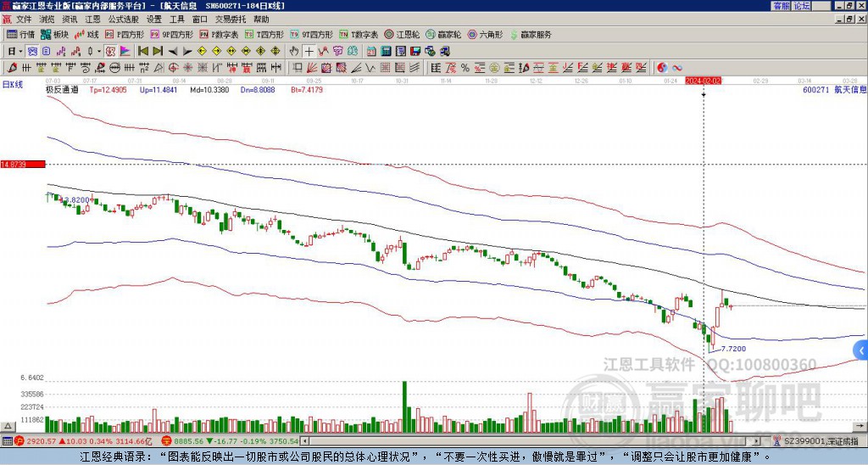Toggle the crosshair cursor tool
The height and width of the screenshot is (465, 868).
309,52
